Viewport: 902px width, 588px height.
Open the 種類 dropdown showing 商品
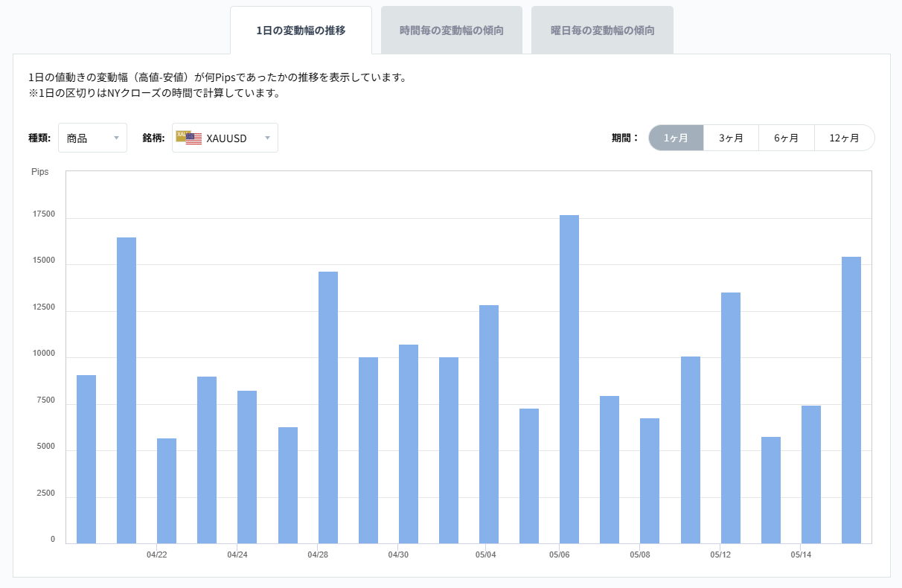pyautogui.click(x=92, y=138)
